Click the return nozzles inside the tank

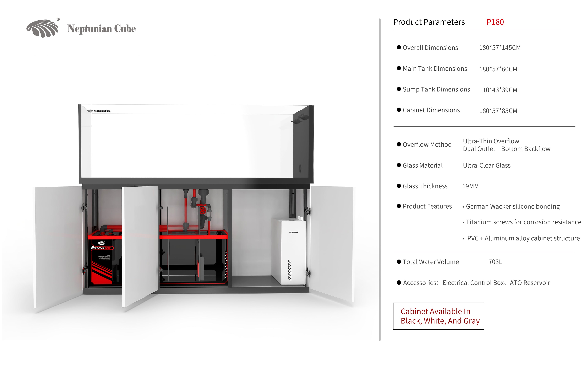[300, 118]
